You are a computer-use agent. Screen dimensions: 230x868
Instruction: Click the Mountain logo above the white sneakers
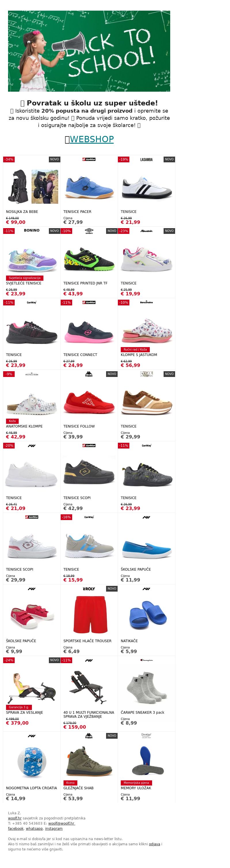[146, 231]
